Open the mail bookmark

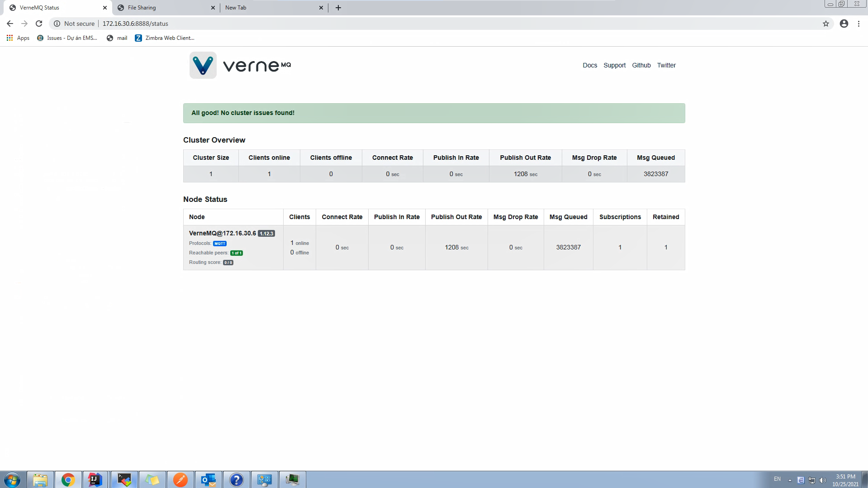tap(117, 38)
